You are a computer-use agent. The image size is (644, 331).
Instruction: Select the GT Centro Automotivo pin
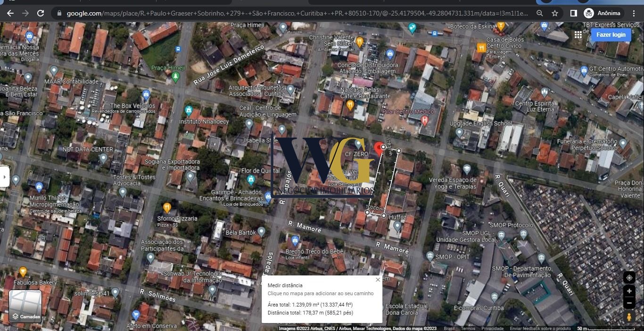click(x=585, y=70)
